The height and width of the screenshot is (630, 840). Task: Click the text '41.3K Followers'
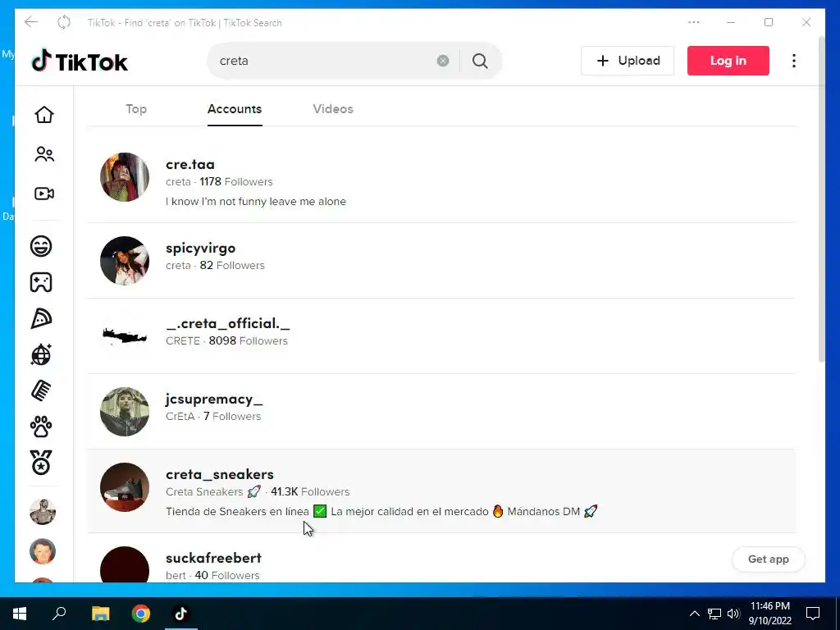(310, 492)
